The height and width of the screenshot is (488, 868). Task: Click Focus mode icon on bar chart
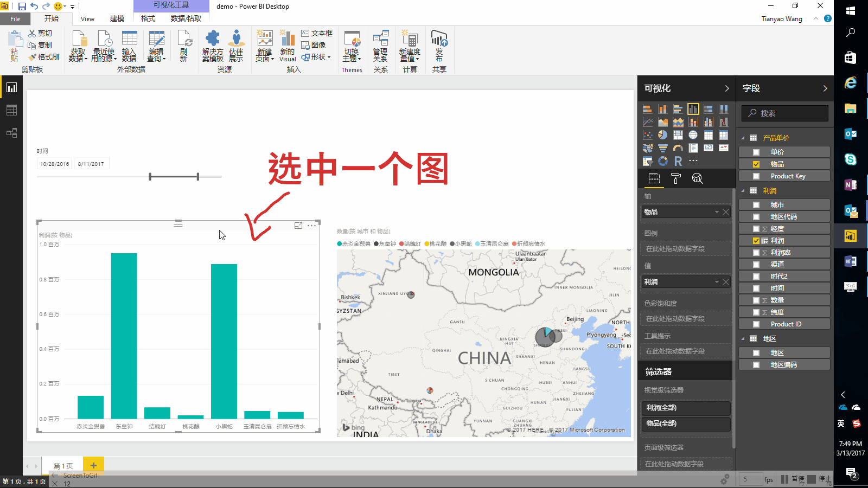(x=298, y=226)
